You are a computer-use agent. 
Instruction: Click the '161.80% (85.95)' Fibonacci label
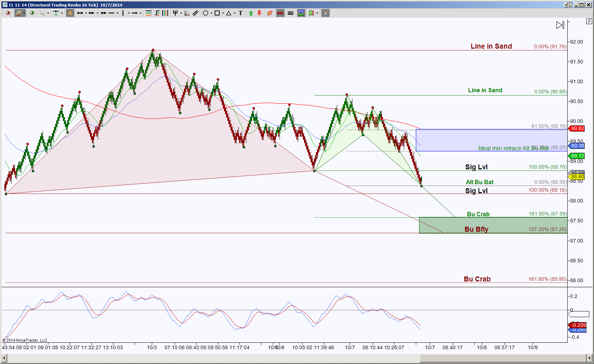[547, 279]
